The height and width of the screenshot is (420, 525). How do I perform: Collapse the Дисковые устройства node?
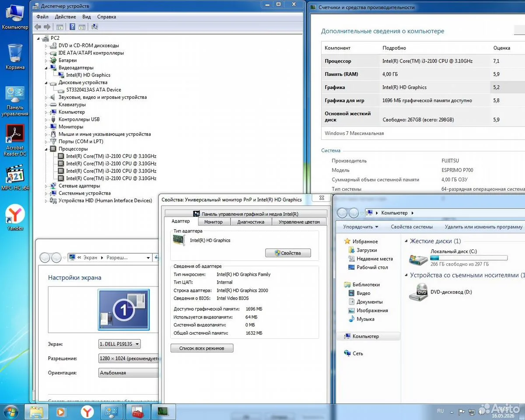point(46,83)
